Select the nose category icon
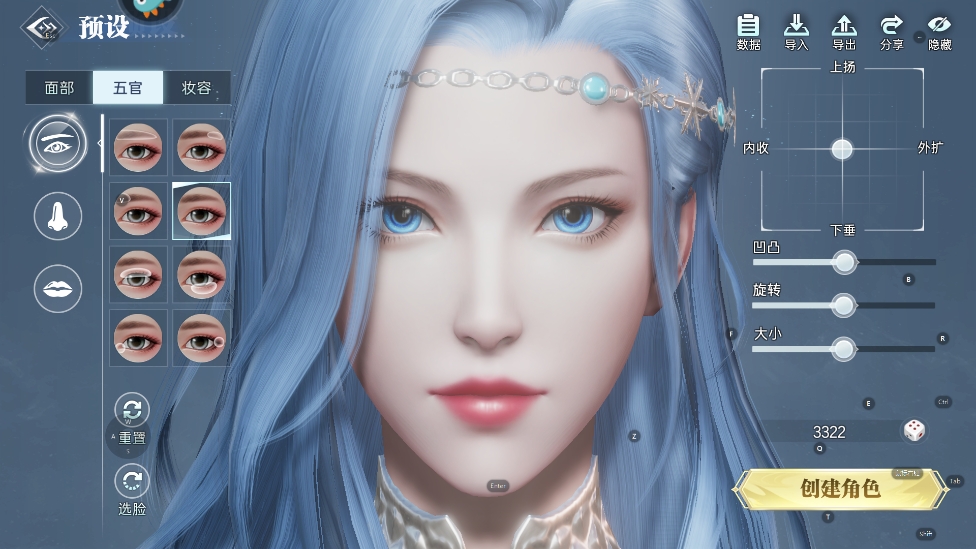Screen dimensions: 976x549 point(57,215)
